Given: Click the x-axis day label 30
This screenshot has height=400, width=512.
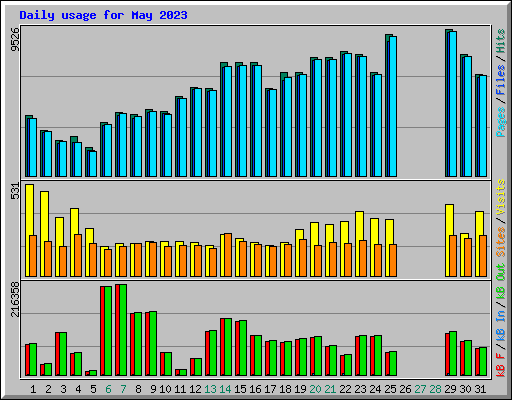Looking at the screenshot, I should pos(465,389).
